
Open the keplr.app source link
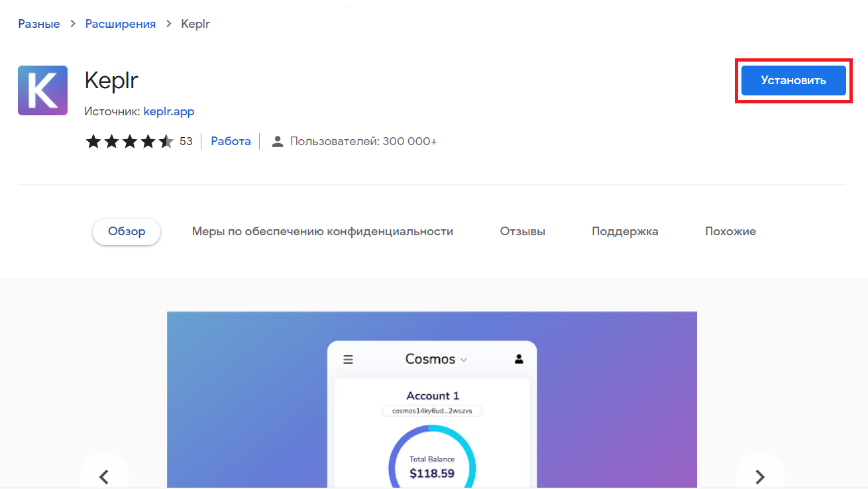point(169,111)
